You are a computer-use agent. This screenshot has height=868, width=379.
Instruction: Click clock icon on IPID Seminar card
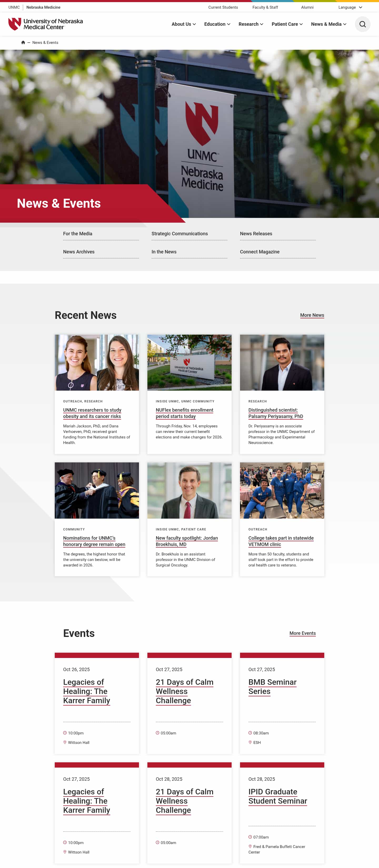tap(250, 837)
